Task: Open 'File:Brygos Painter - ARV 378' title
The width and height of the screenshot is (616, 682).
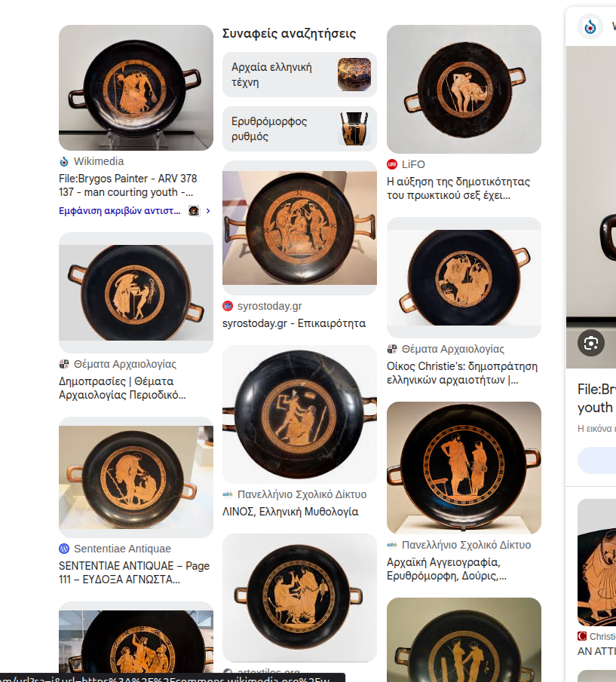Action: tap(128, 185)
